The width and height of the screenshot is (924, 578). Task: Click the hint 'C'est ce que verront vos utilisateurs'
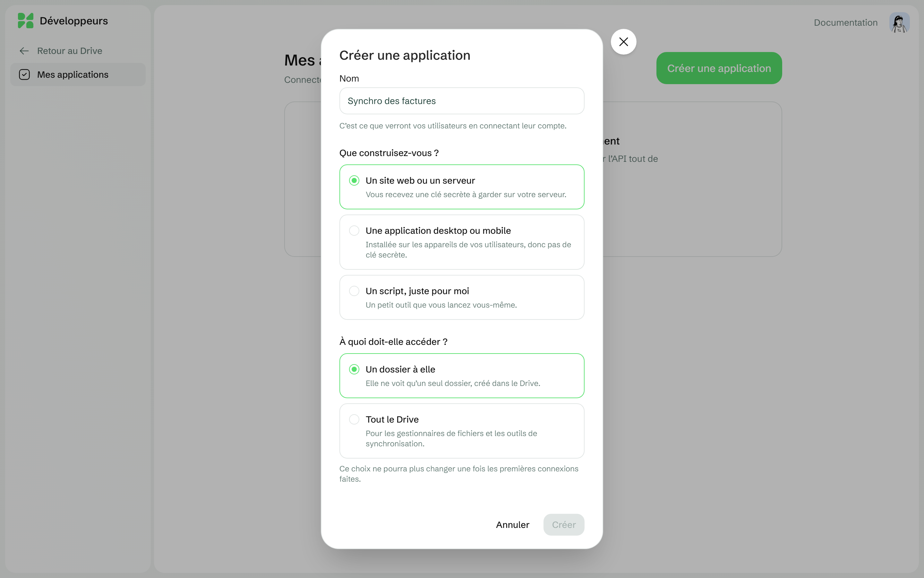point(452,126)
